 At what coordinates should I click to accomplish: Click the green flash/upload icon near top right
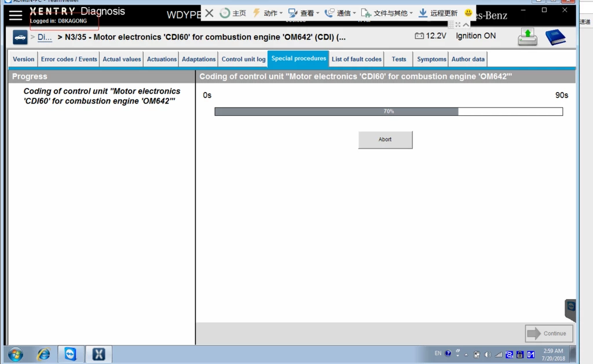[x=528, y=36]
